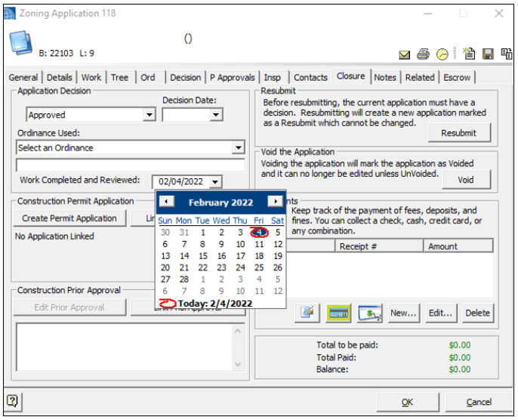518x420 pixels.
Task: Select February 4 in the calendar
Action: coord(259,233)
